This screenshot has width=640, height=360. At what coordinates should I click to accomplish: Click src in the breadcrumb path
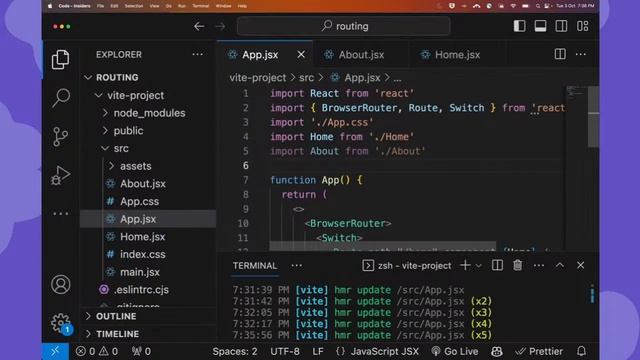(x=306, y=78)
